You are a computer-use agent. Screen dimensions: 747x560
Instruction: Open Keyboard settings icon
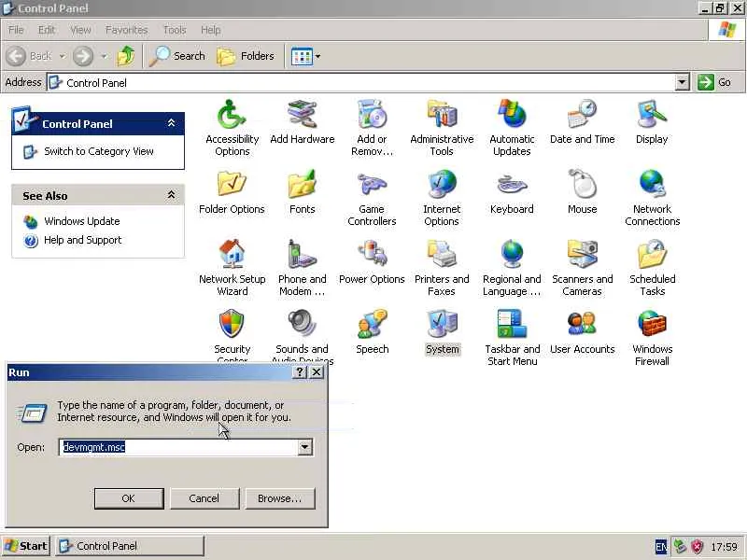coord(512,185)
